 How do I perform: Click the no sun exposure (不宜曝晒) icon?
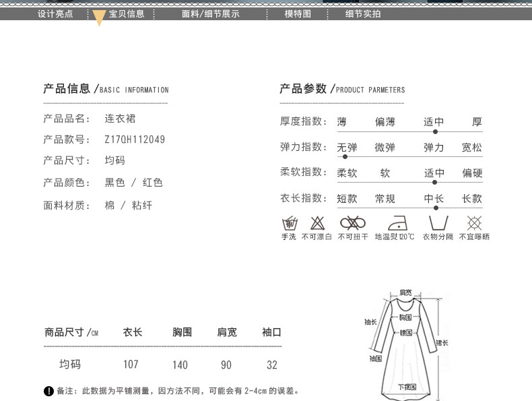click(x=474, y=223)
